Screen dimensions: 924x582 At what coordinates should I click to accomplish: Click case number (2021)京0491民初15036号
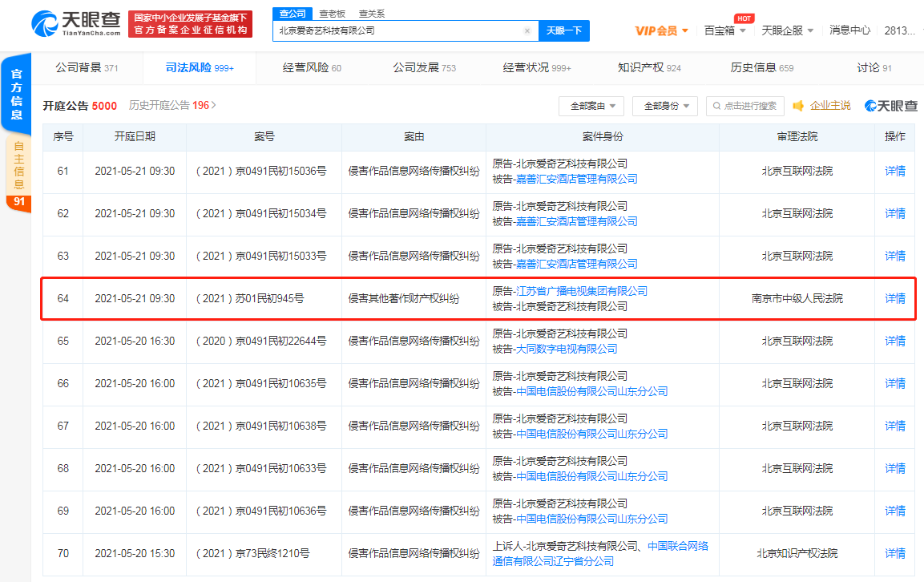pyautogui.click(x=261, y=171)
